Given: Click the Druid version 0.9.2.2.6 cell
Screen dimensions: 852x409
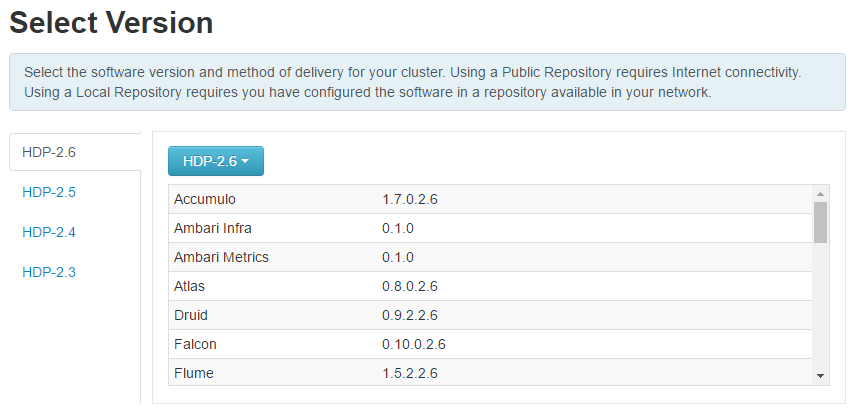Looking at the screenshot, I should [410, 315].
